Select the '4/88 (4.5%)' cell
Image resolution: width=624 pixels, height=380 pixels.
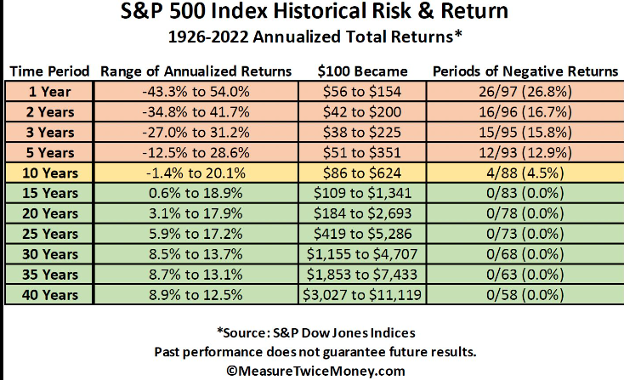pyautogui.click(x=525, y=173)
